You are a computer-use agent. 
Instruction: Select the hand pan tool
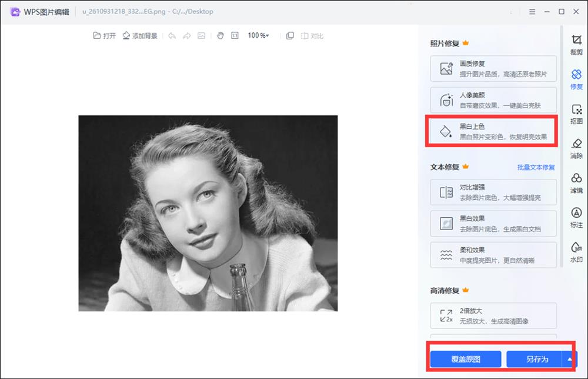pyautogui.click(x=220, y=36)
